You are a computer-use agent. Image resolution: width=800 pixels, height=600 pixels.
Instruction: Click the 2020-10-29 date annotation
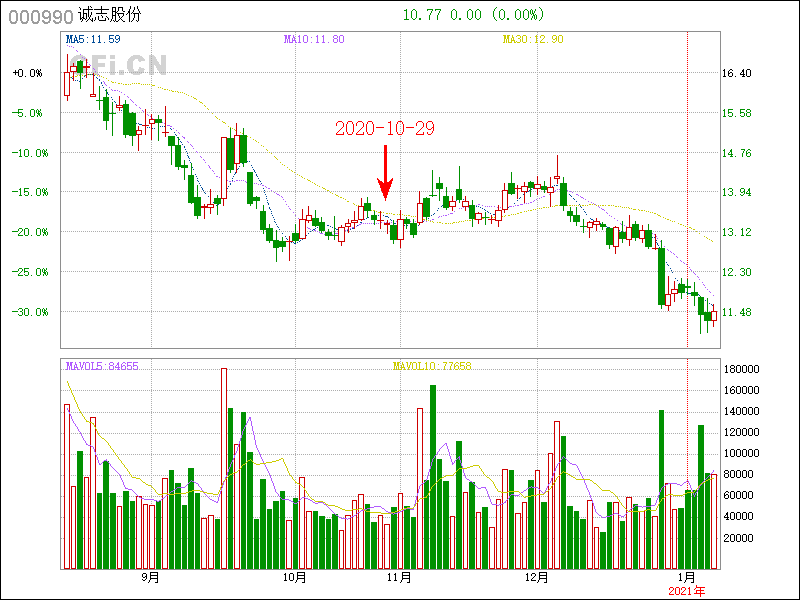click(385, 128)
